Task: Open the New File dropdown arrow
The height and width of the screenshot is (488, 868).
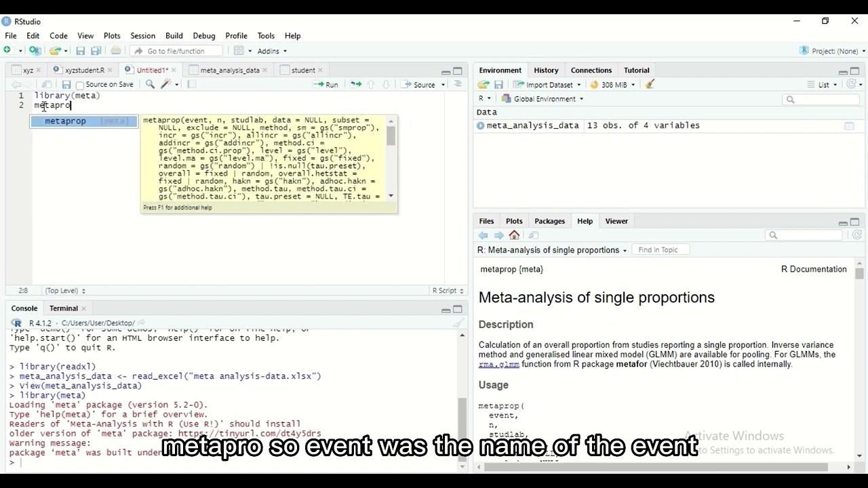Action: [x=20, y=51]
